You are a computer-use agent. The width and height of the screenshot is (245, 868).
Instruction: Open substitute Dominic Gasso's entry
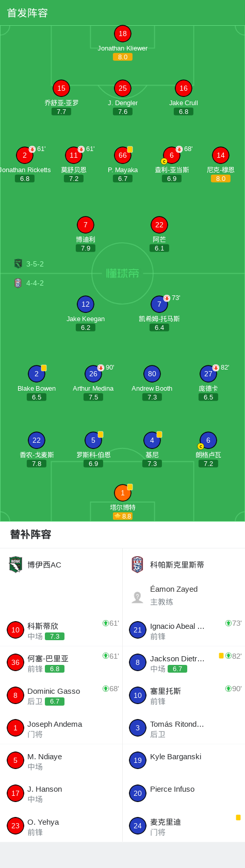tap(61, 695)
